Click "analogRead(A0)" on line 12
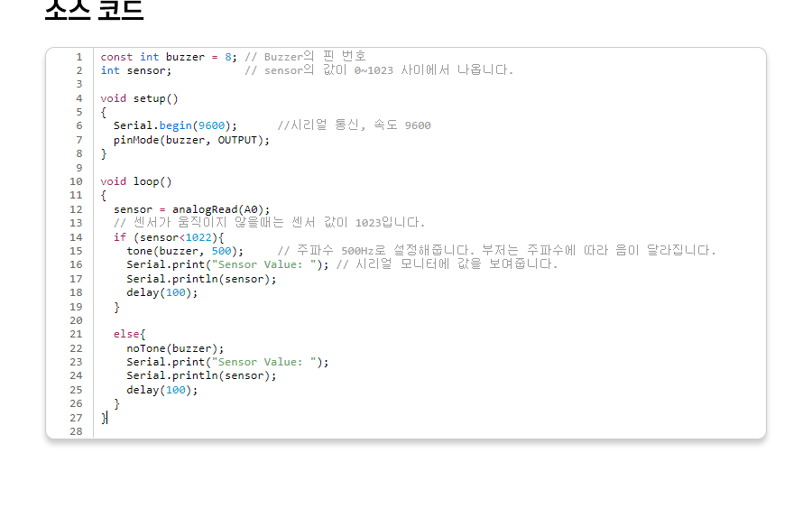The height and width of the screenshot is (527, 812). point(221,209)
